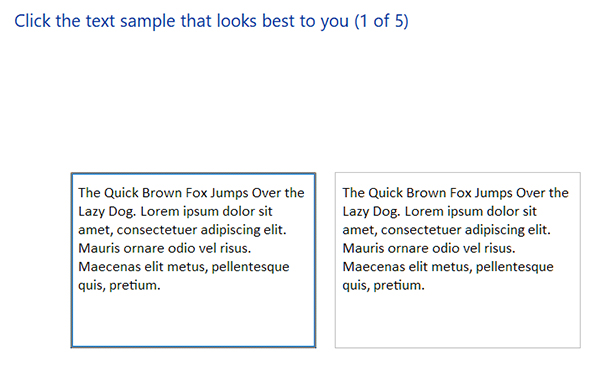Click 'Lazy Dog. Lorem ipsum' line in left sample
The height and width of the screenshot is (371, 600).
click(175, 212)
